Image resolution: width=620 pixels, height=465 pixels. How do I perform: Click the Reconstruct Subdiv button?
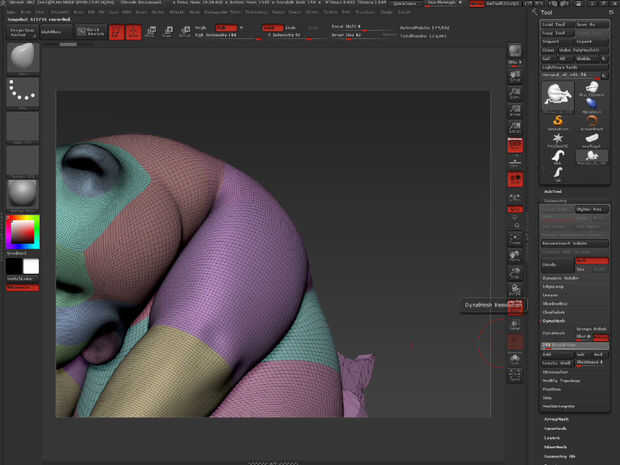pyautogui.click(x=575, y=243)
